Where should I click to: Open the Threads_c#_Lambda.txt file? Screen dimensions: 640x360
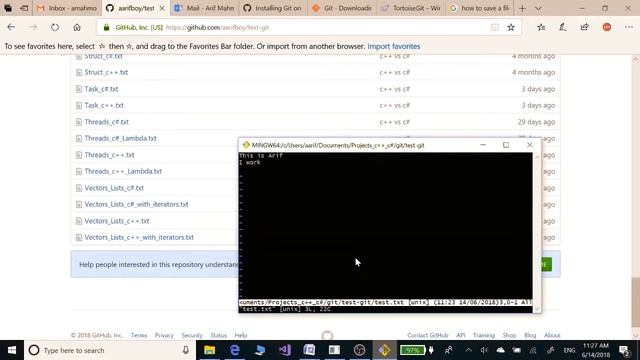pos(120,138)
